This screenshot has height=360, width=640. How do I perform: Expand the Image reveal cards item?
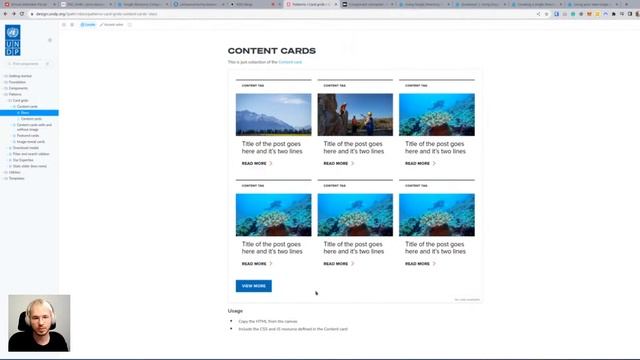[x=31, y=142]
